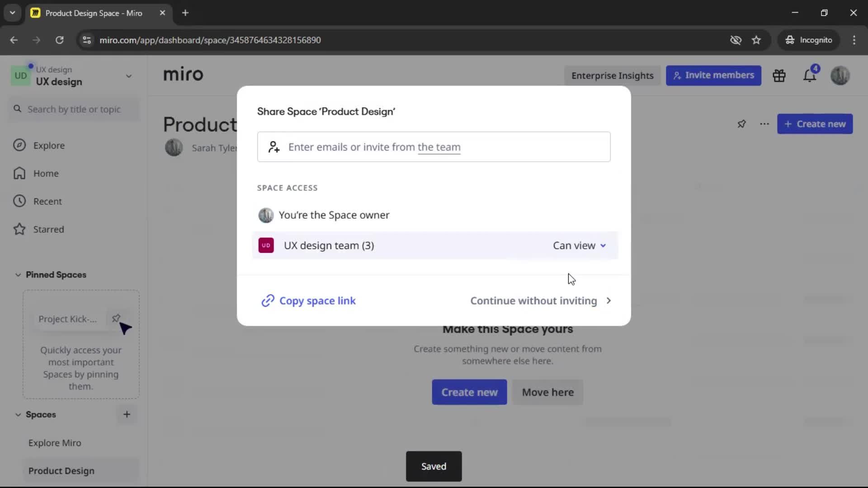
Task: Open the browser tab search dropdown
Action: 13,13
